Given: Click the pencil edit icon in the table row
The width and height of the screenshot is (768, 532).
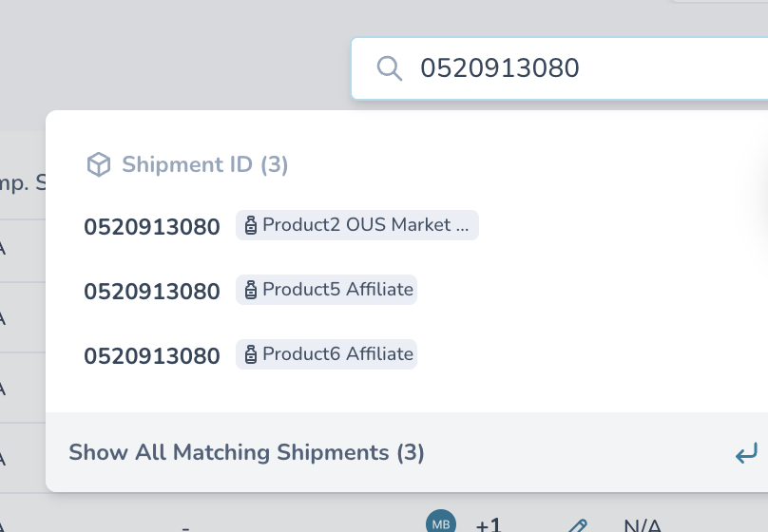Looking at the screenshot, I should click(x=578, y=525).
